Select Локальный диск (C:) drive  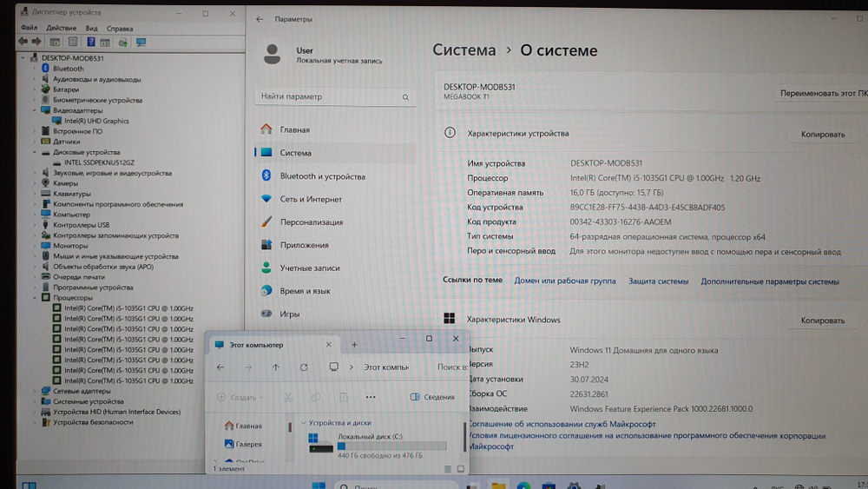tap(378, 445)
